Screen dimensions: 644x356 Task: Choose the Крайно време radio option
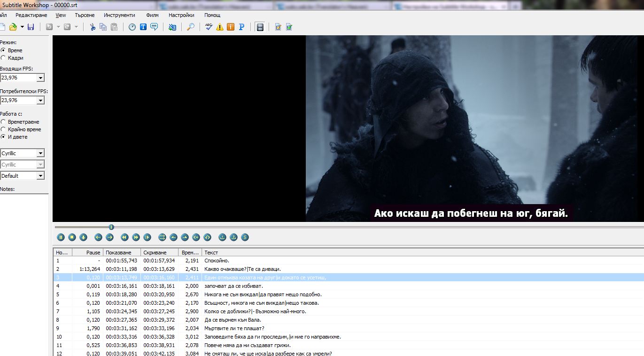point(4,129)
